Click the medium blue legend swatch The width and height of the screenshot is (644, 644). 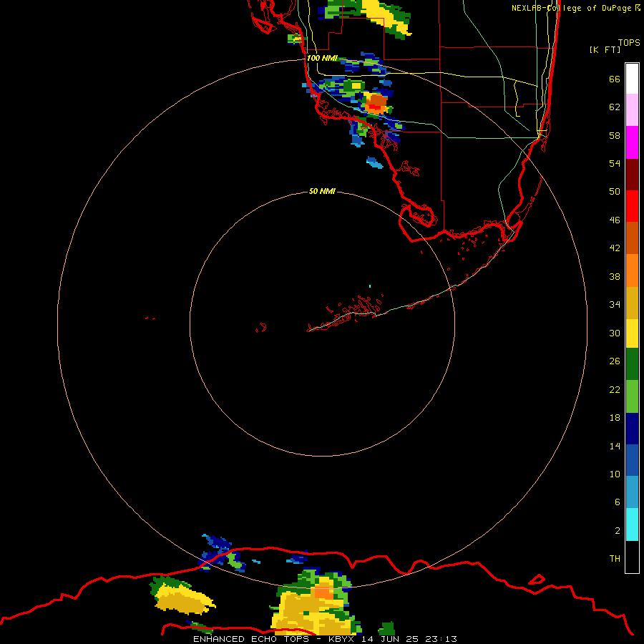click(x=632, y=460)
